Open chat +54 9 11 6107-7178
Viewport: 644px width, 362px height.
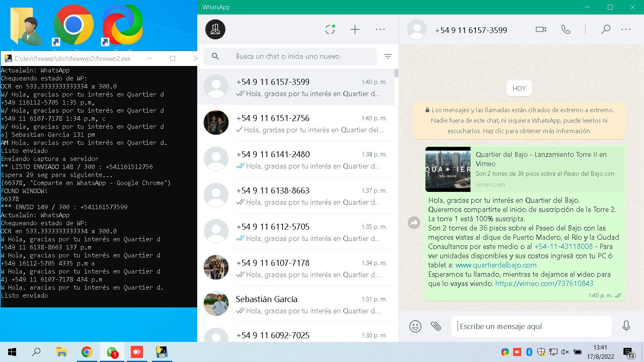tap(296, 268)
